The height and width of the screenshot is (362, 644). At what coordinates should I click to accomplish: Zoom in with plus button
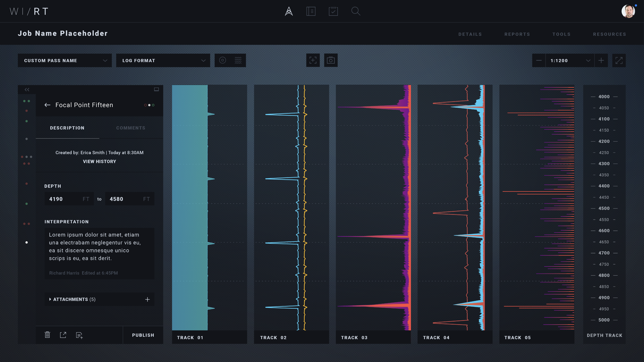click(601, 61)
